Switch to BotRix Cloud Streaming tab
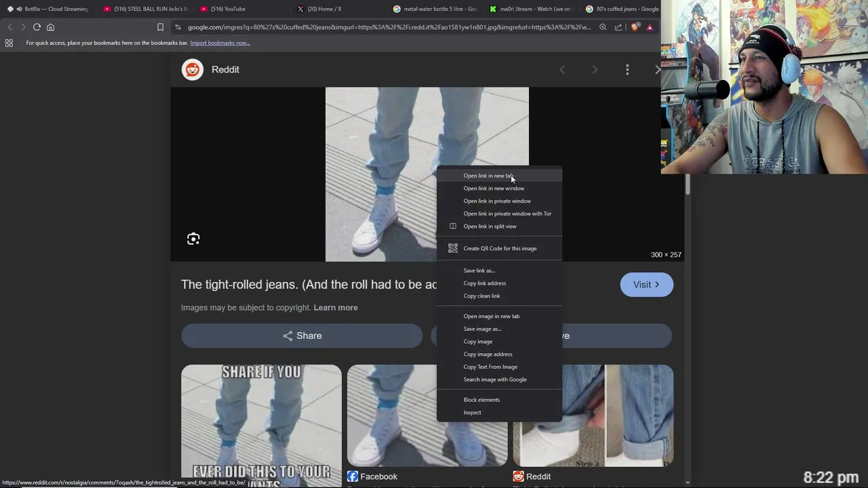 [49, 9]
